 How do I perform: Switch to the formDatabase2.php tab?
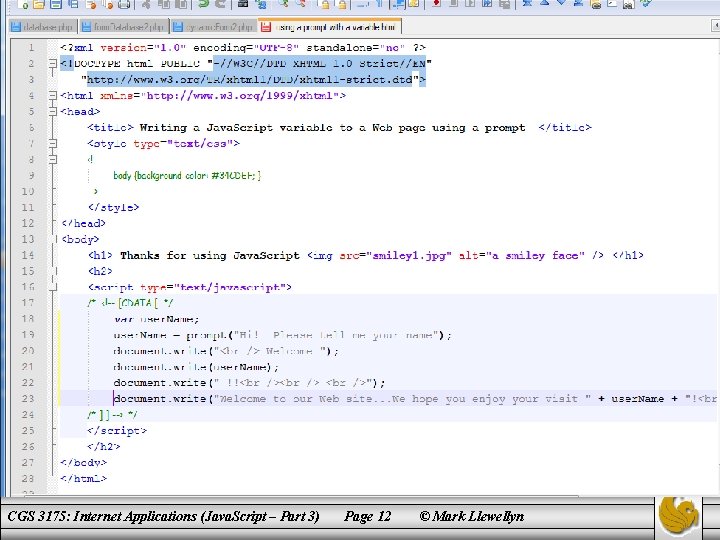point(124,27)
